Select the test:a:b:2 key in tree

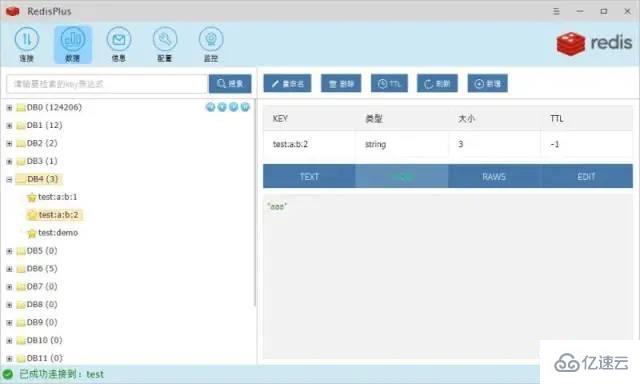58,215
